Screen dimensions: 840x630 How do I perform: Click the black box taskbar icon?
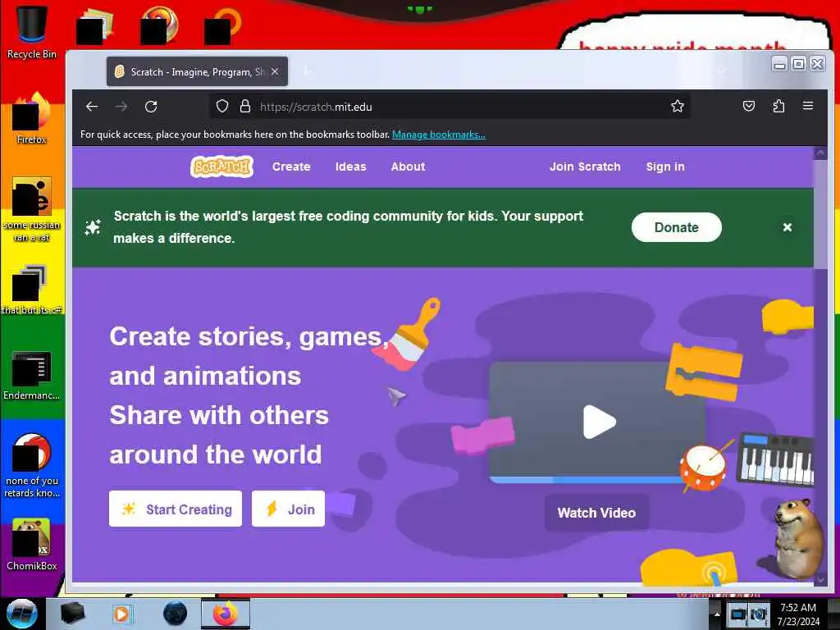pyautogui.click(x=72, y=614)
